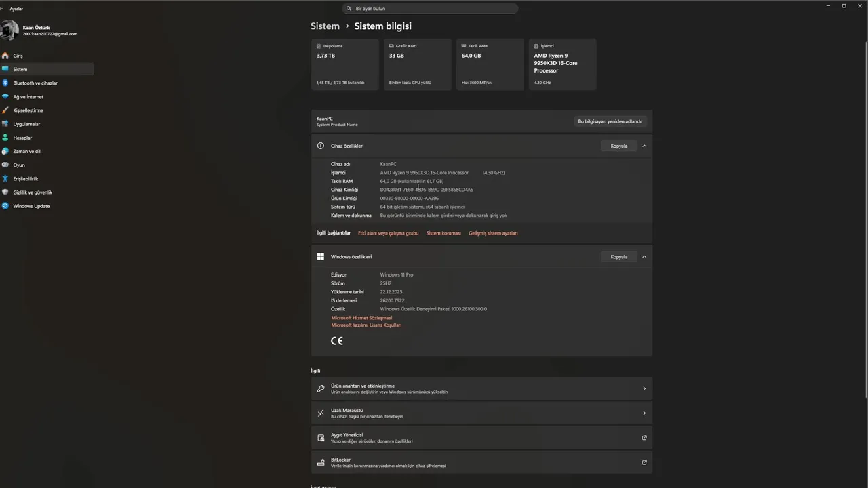868x488 pixels.
Task: Select the Kişiselleştirme brush icon
Action: 5,110
